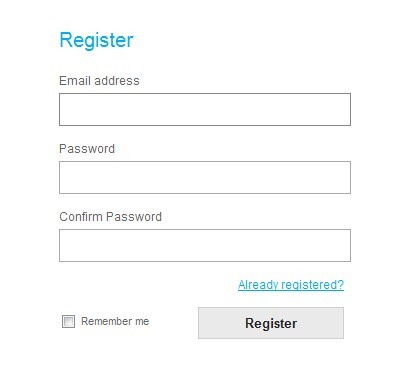The height and width of the screenshot is (392, 406).
Task: Select the Confirm Password field
Action: click(205, 245)
